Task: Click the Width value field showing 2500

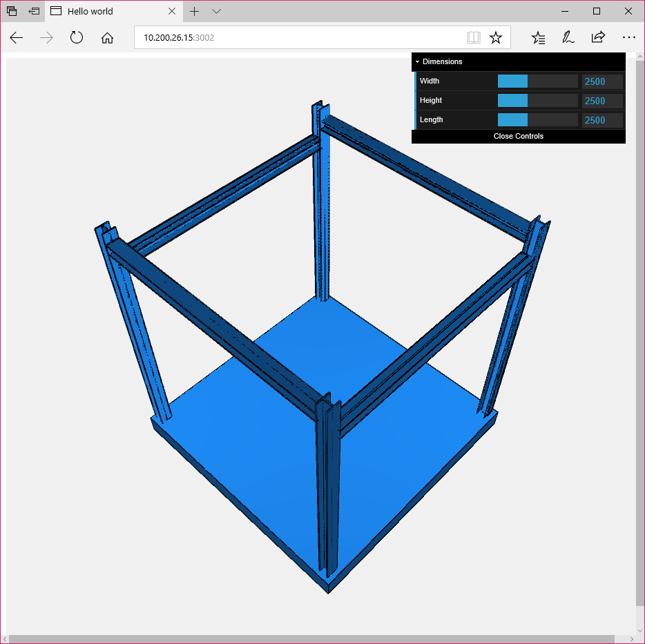Action: 602,81
